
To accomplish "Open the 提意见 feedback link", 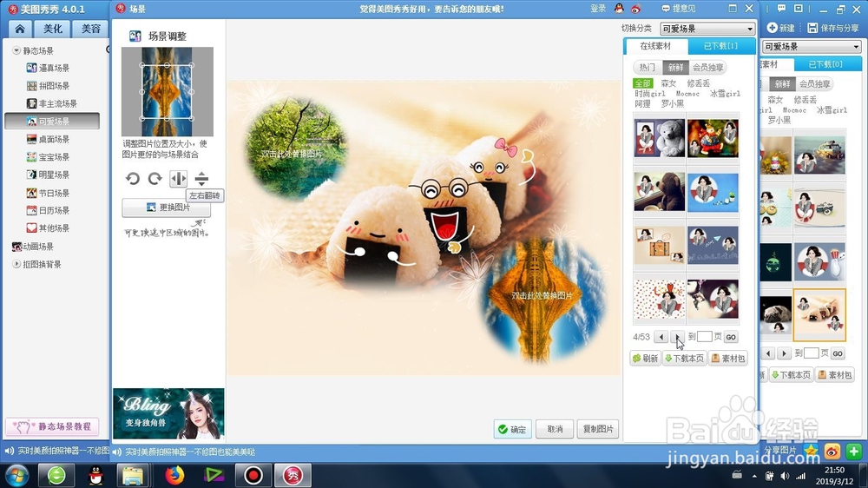I will (679, 9).
